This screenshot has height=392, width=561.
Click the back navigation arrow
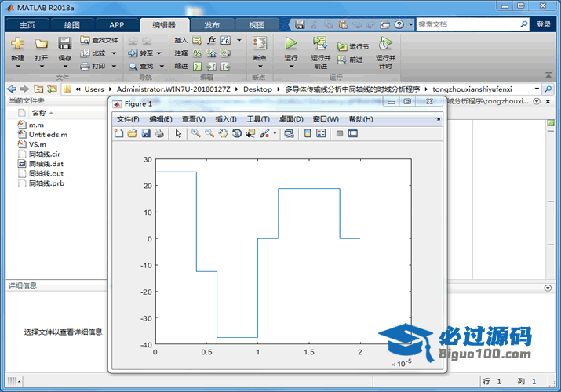12,89
